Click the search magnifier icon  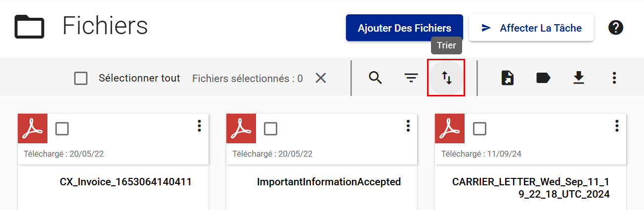(x=376, y=78)
